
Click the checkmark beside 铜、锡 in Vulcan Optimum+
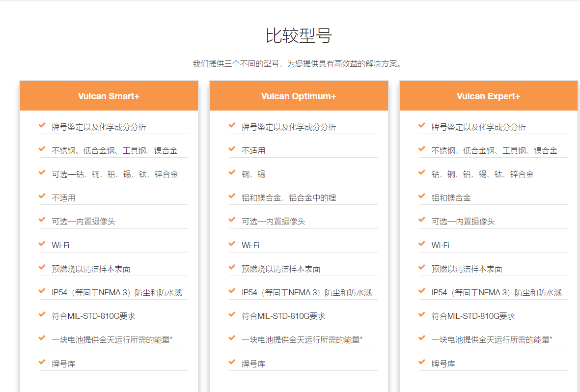tap(231, 172)
